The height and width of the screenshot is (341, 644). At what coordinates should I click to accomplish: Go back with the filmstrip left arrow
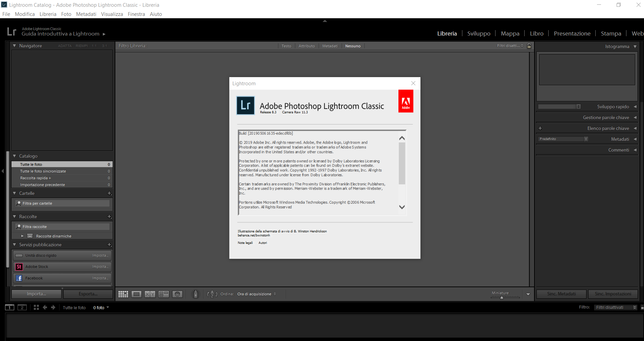(45, 308)
